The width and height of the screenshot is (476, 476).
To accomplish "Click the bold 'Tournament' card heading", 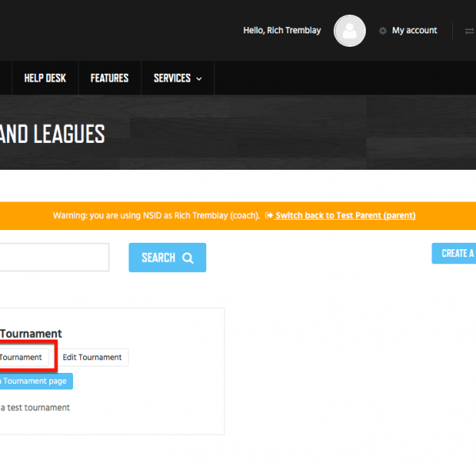I will coord(31,334).
